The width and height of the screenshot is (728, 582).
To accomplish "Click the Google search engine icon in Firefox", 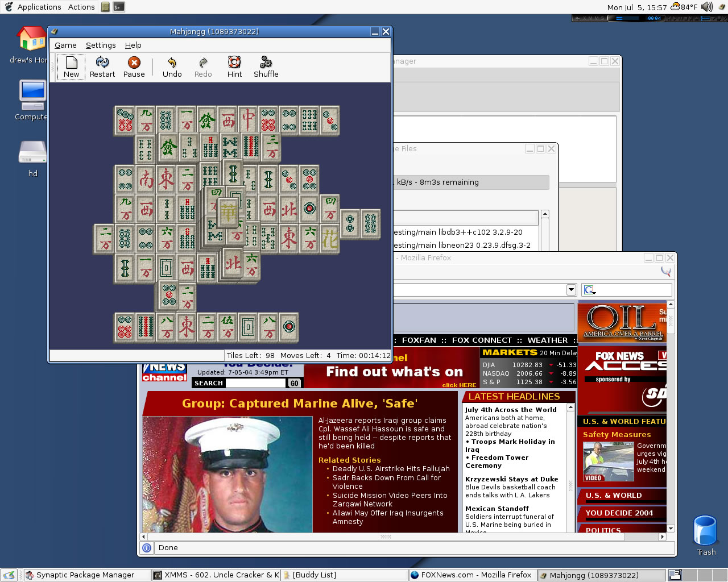I will (590, 290).
